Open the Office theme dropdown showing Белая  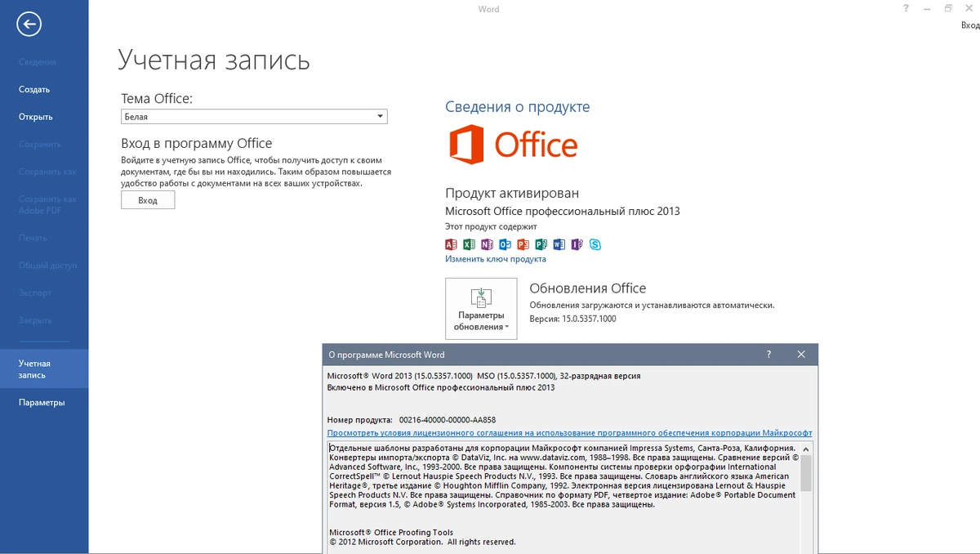tap(254, 117)
